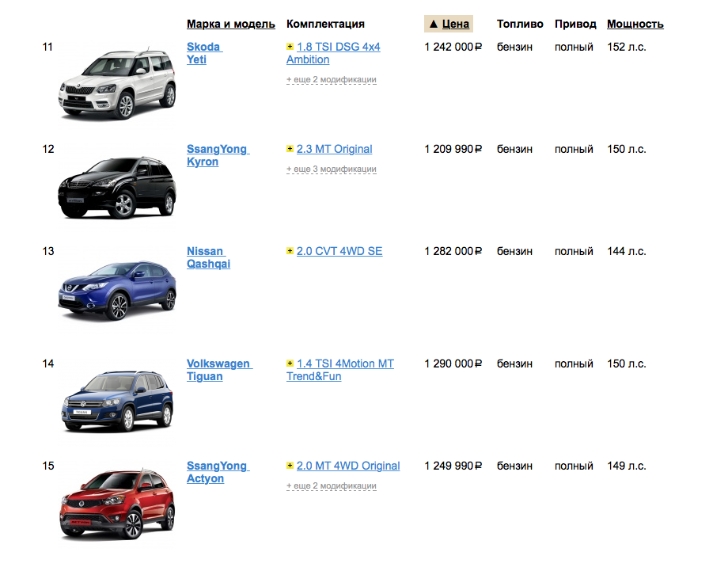The image size is (728, 571).
Task: Expand 2 more modifications for Skoda Yeti
Action: (331, 80)
